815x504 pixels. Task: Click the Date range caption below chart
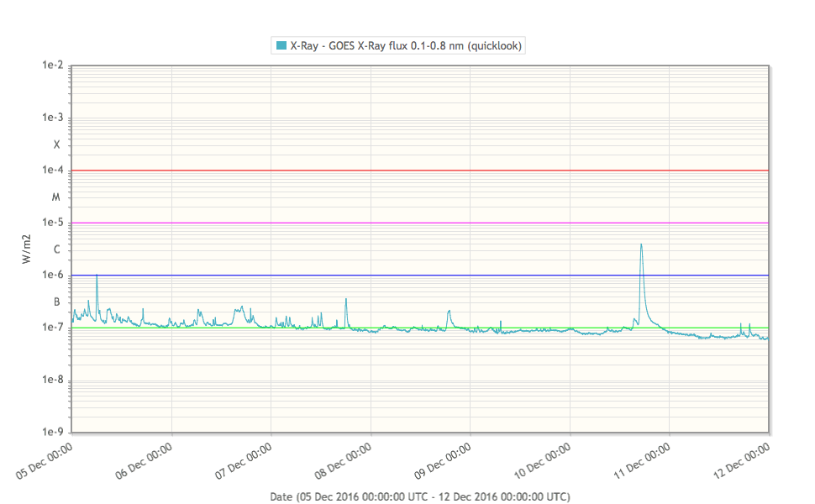[420, 496]
